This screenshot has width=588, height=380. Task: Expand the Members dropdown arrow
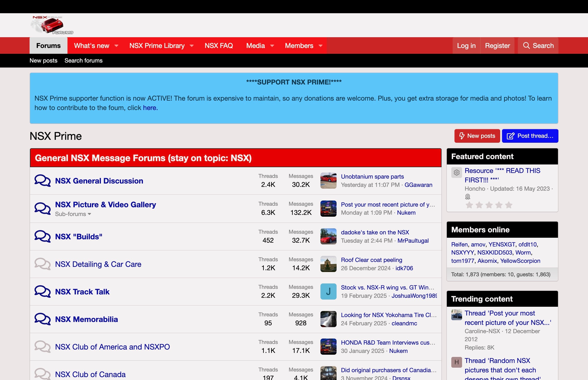click(x=320, y=46)
